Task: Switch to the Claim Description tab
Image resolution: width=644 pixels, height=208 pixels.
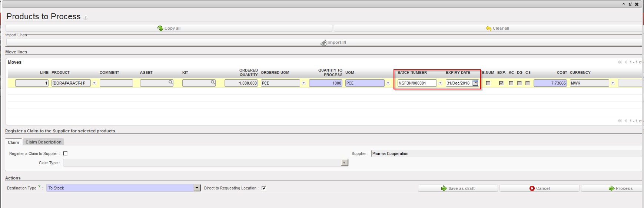Action: 43,142
